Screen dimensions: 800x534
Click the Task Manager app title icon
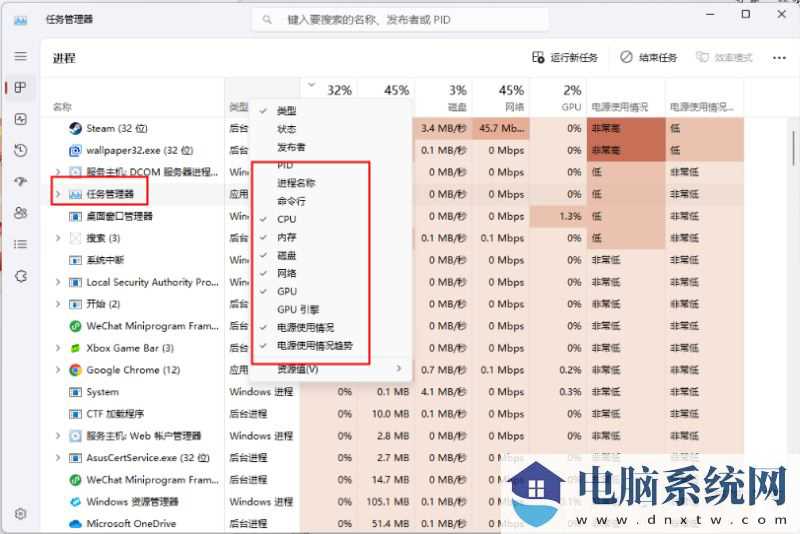(x=20, y=20)
